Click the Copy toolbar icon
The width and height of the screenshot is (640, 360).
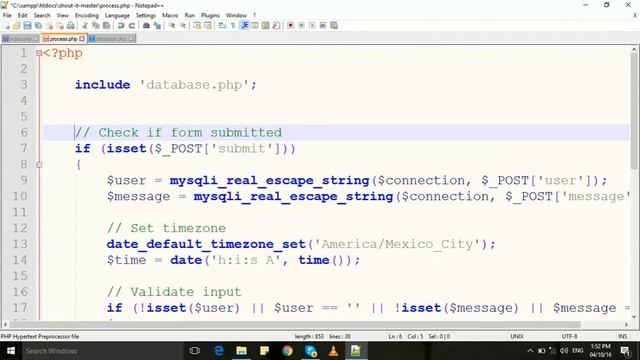pos(96,25)
